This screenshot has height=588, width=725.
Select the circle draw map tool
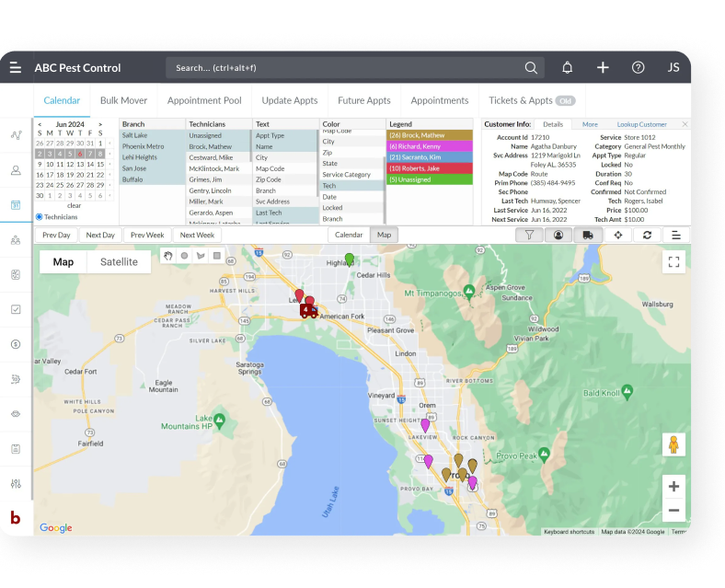click(185, 256)
